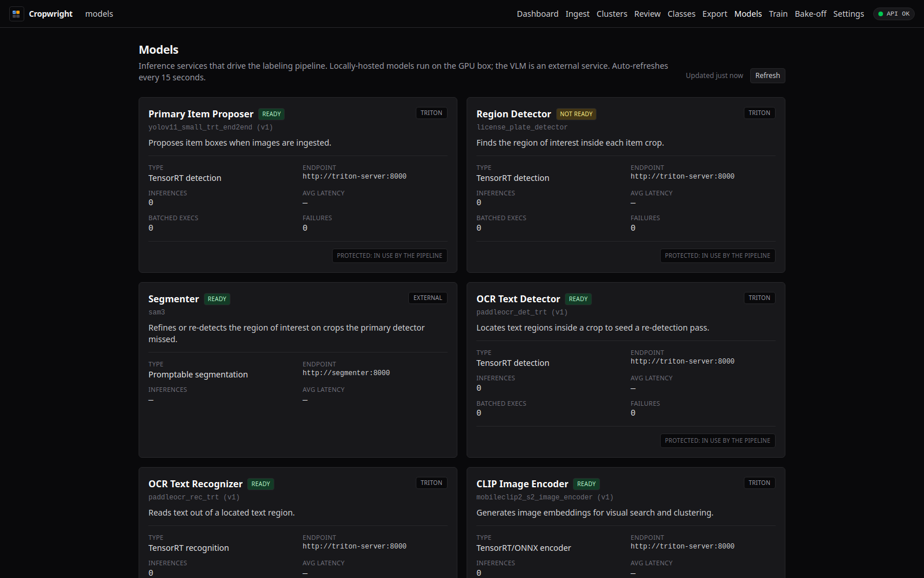Click the protected label on Region Detector card
The width and height of the screenshot is (924, 578).
[718, 255]
